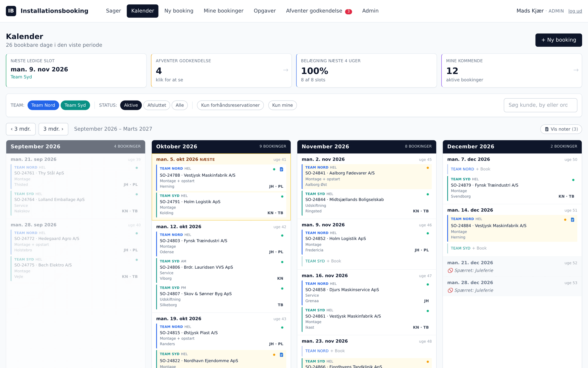The image size is (588, 368).
Task: Click arrow on Afventer godkendelse card
Action: 286,70
